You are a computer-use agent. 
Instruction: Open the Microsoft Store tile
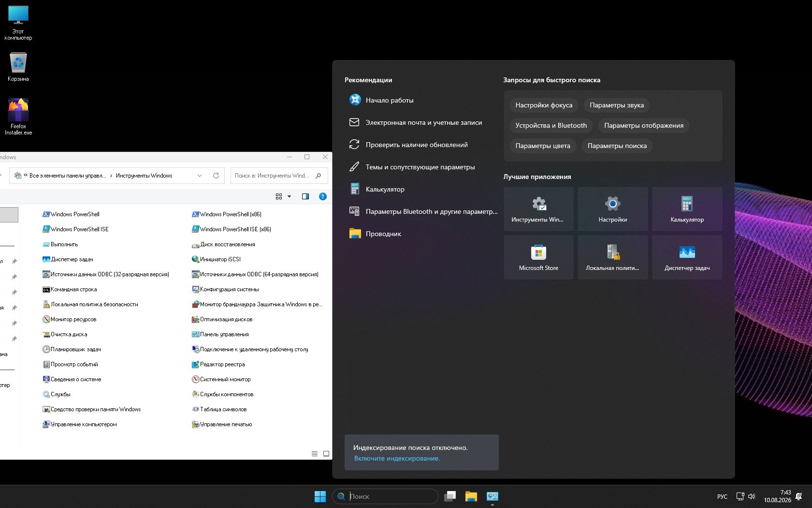538,257
